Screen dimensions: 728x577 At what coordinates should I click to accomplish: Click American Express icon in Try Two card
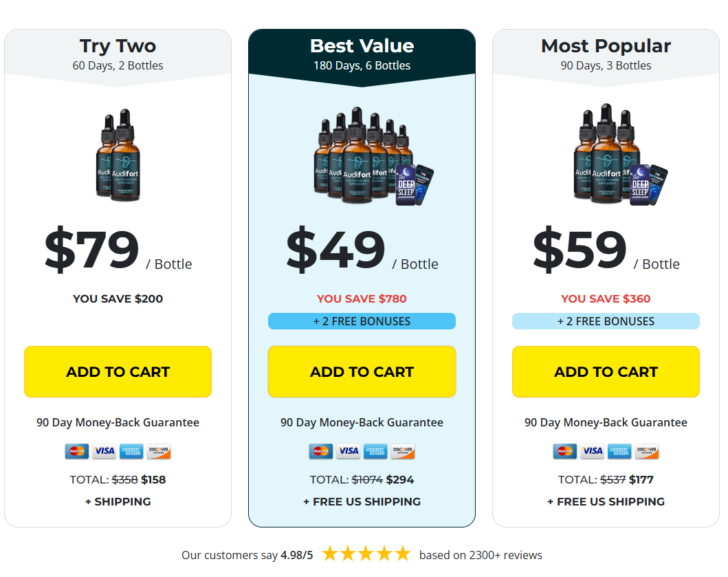pyautogui.click(x=131, y=451)
